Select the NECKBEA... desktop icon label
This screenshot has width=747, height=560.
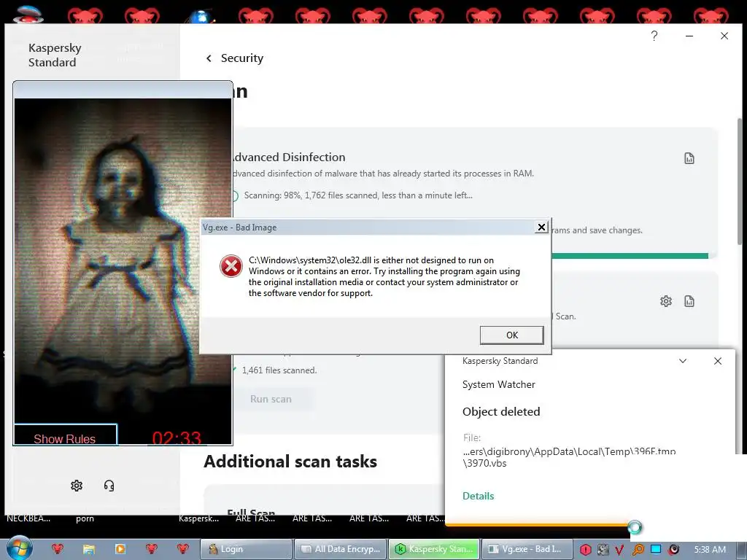tap(28, 518)
